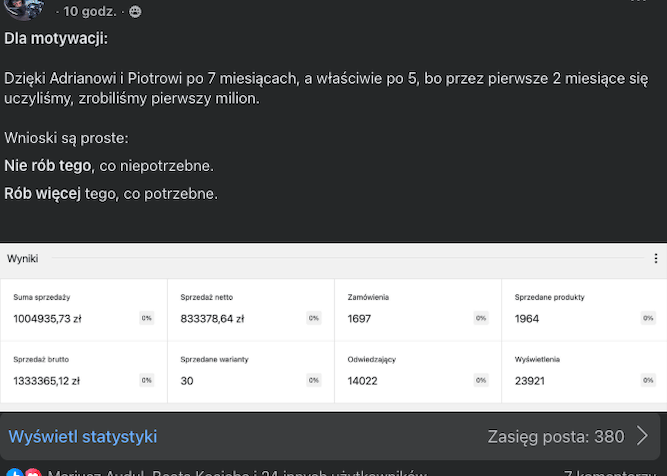Click the 0% badge for Zamówienia

click(481, 318)
